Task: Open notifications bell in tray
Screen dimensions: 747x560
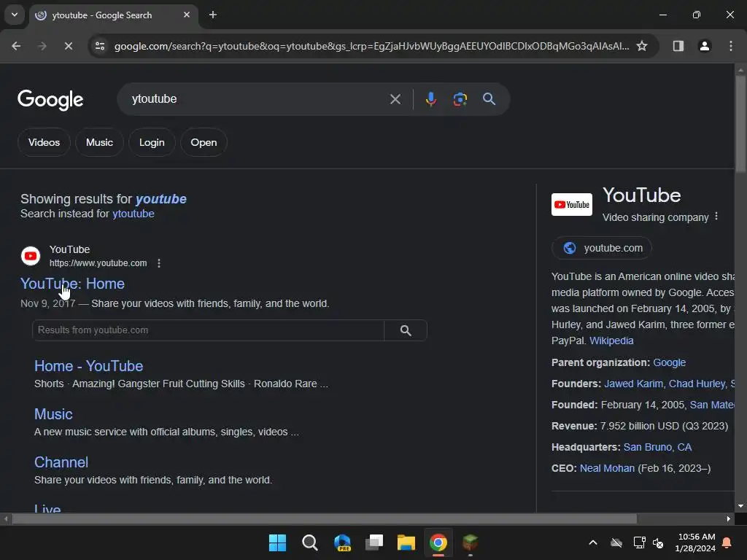Action: point(727,542)
